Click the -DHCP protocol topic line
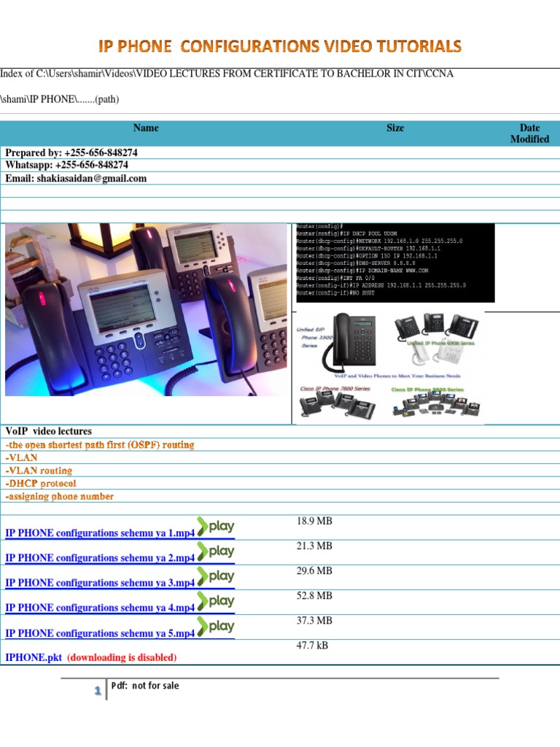 (41, 484)
